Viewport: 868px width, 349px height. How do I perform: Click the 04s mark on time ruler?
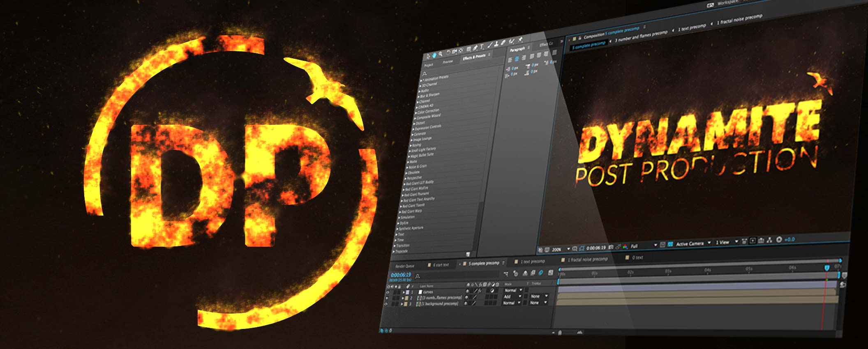tap(707, 270)
